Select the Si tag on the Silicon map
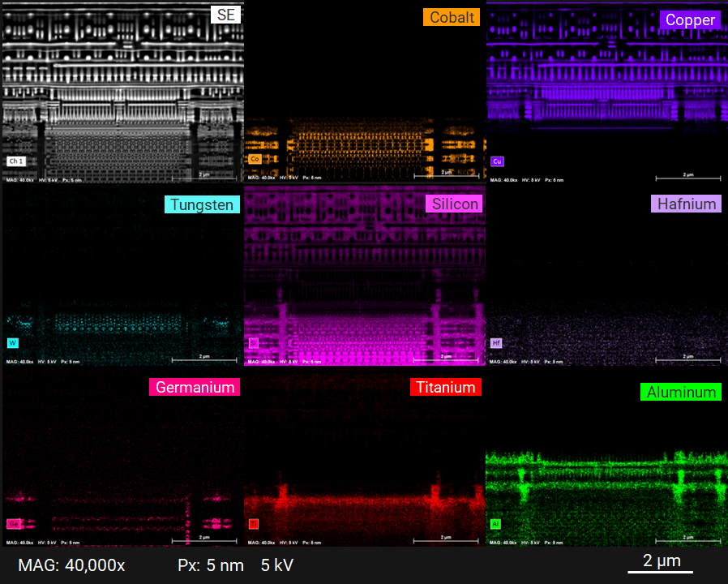The width and height of the screenshot is (728, 584). click(254, 343)
